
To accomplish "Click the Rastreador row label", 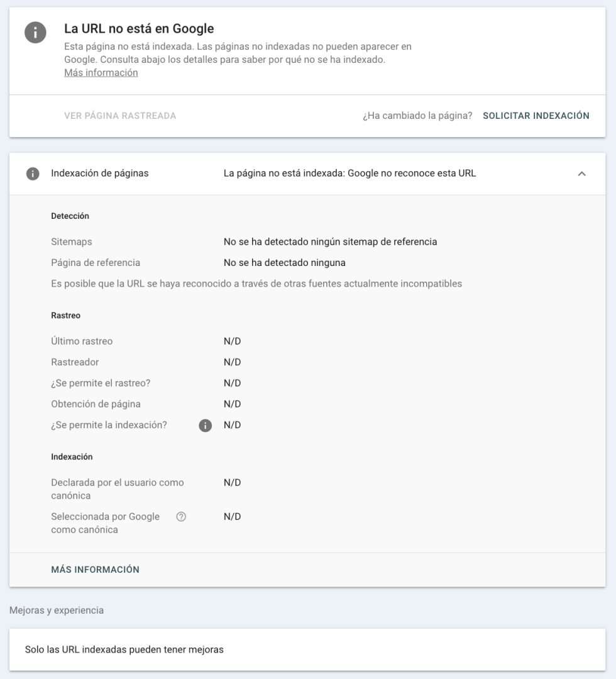I will pos(75,363).
